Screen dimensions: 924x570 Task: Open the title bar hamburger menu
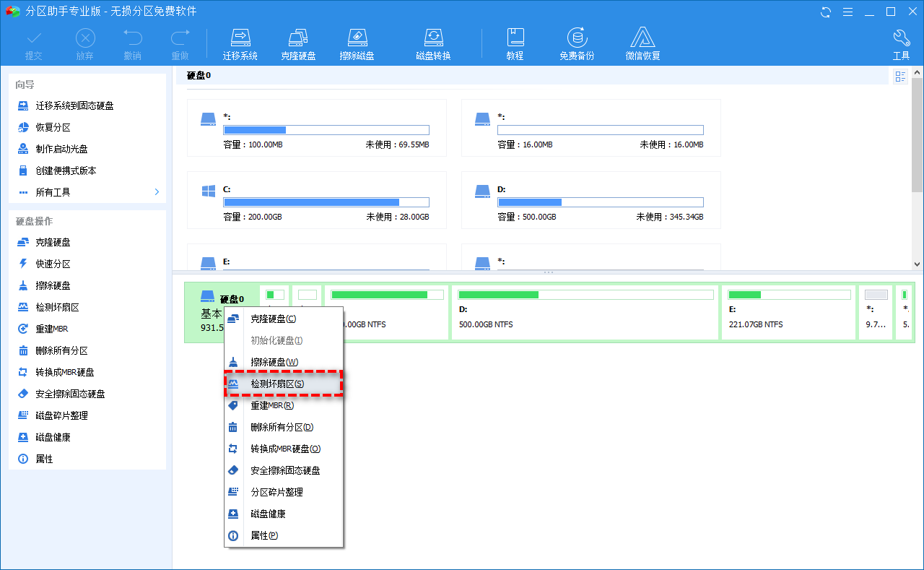click(x=848, y=12)
